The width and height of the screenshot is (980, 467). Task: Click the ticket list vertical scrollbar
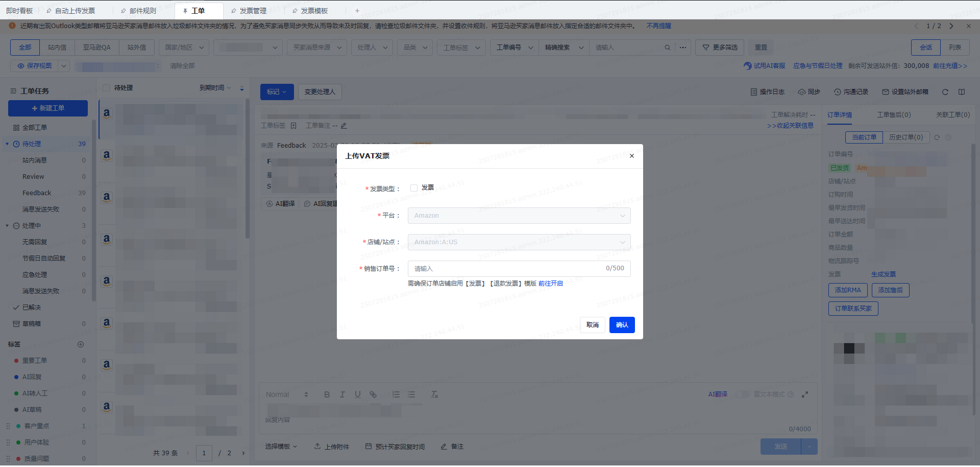(x=248, y=169)
